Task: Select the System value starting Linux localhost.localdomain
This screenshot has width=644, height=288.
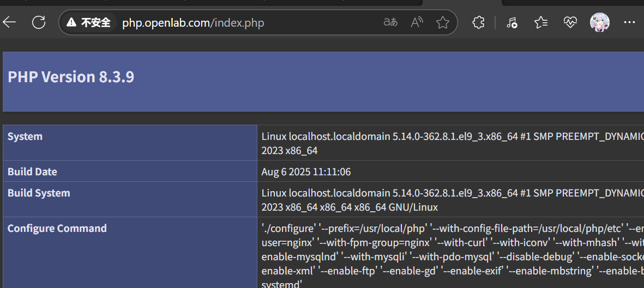Action: (453, 144)
